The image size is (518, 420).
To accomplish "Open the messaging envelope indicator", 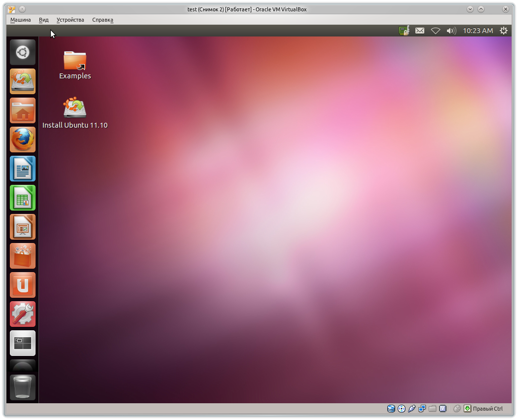I will [x=420, y=31].
